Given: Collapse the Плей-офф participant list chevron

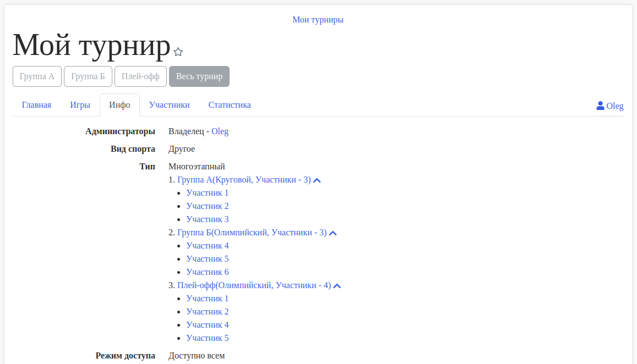Looking at the screenshot, I should tap(337, 286).
